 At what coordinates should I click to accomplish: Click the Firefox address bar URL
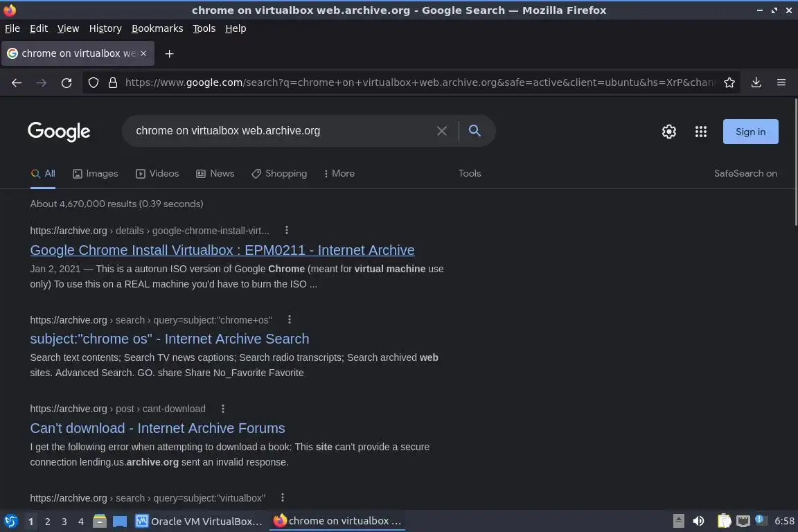coord(420,82)
